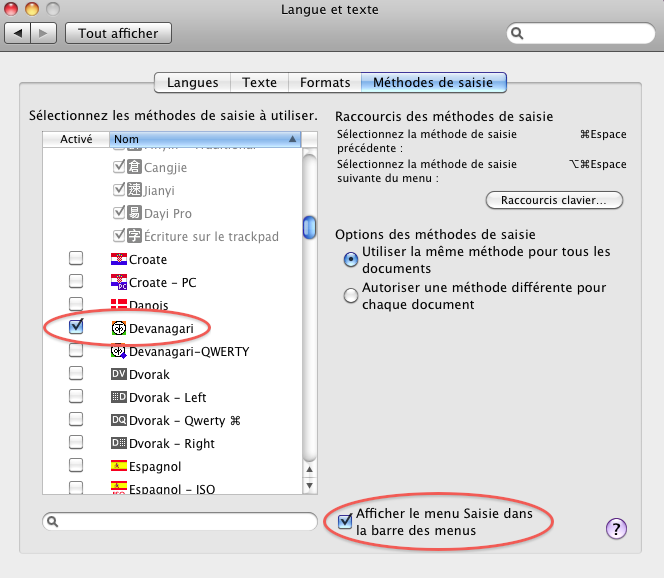This screenshot has height=578, width=664.
Task: Uncheck the Devanagari input method checkbox
Action: [x=76, y=327]
